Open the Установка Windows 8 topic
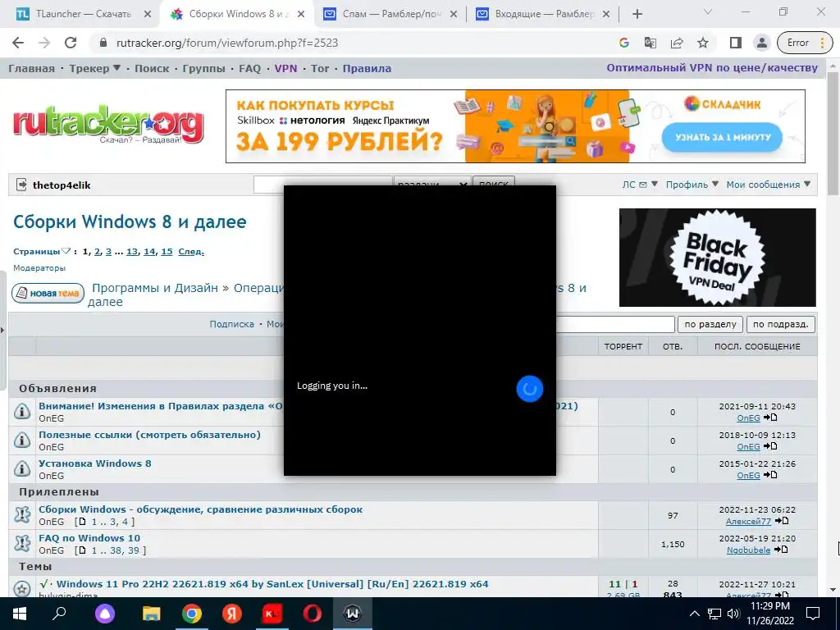 [x=95, y=463]
